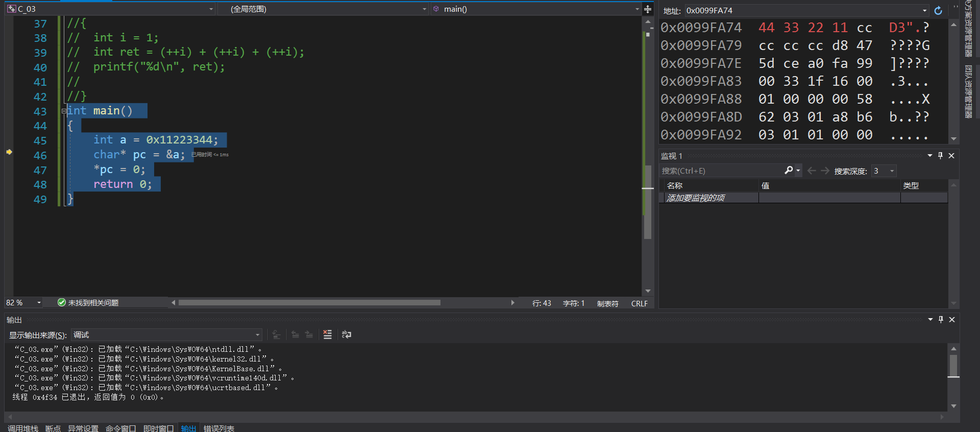The height and width of the screenshot is (432, 980).
Task: Navigate back arrow in watch search
Action: (812, 171)
